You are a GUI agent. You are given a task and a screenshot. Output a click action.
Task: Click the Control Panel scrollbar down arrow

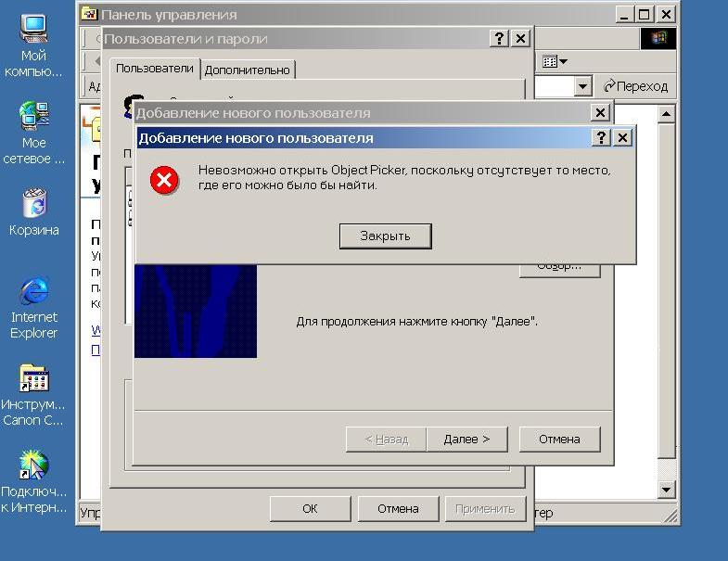tap(666, 490)
